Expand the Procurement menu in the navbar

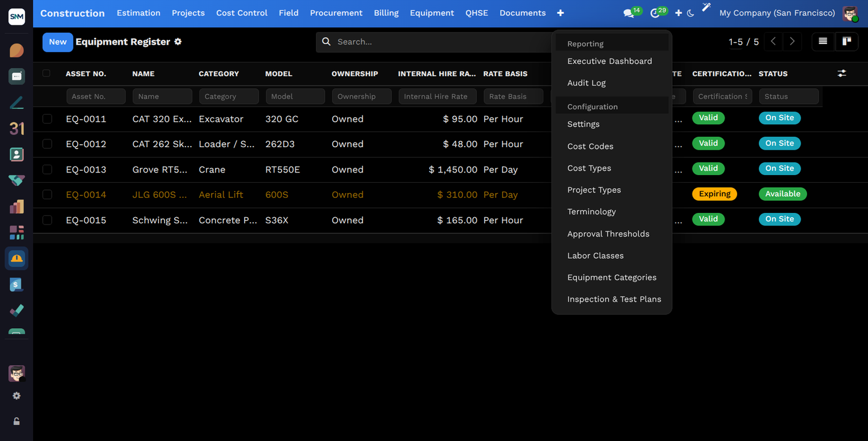click(x=336, y=13)
